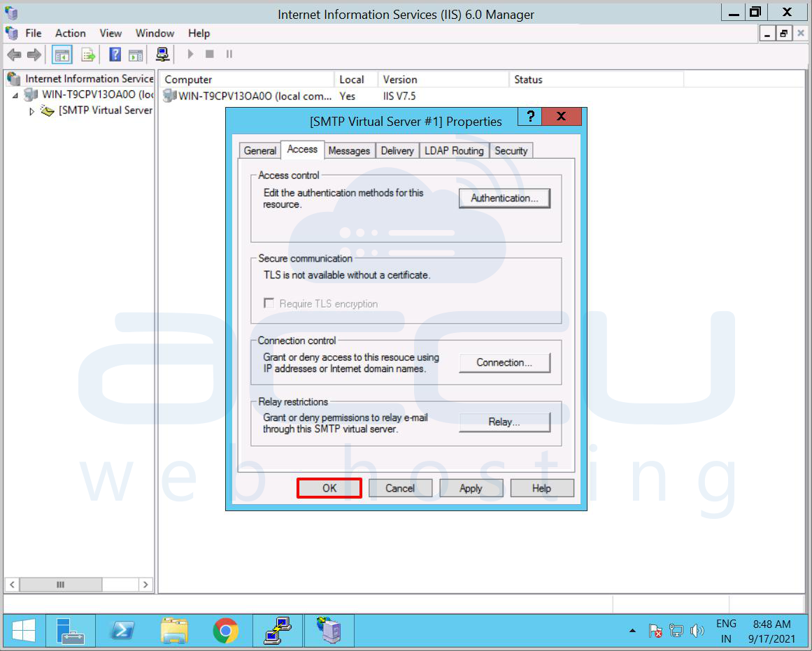The image size is (812, 651).
Task: Switch to the Messages tab
Action: pyautogui.click(x=349, y=151)
